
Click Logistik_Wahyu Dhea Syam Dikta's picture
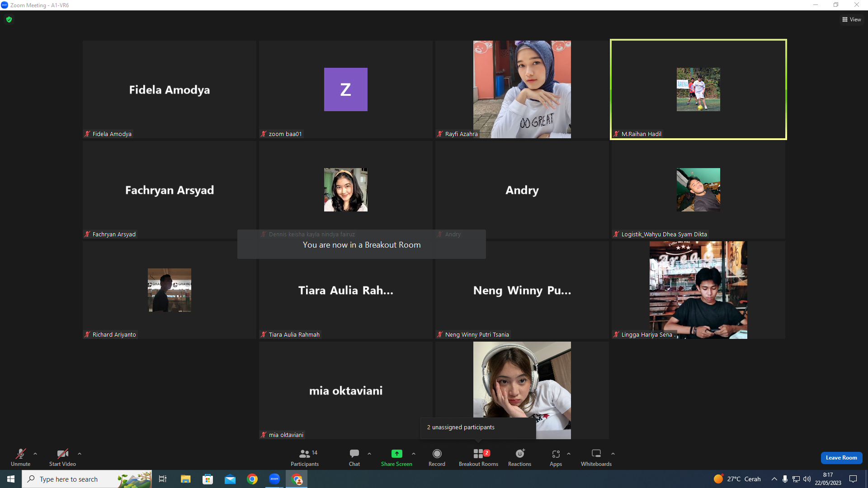click(698, 190)
